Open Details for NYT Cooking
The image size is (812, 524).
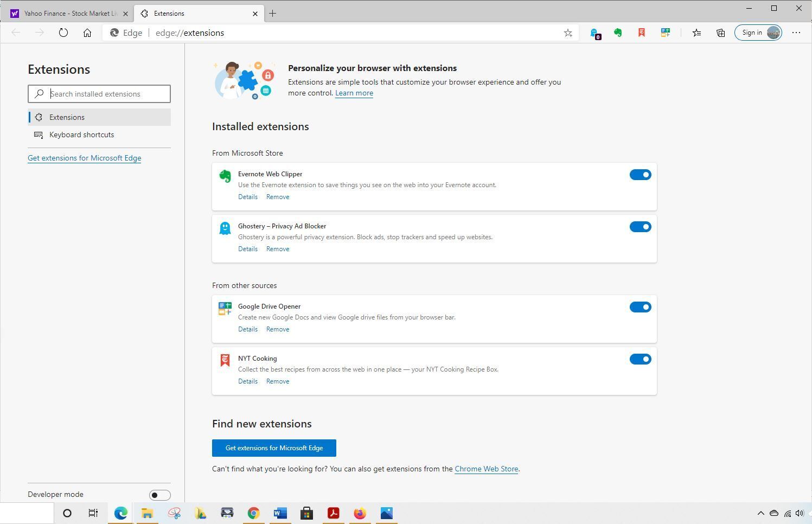coord(248,381)
